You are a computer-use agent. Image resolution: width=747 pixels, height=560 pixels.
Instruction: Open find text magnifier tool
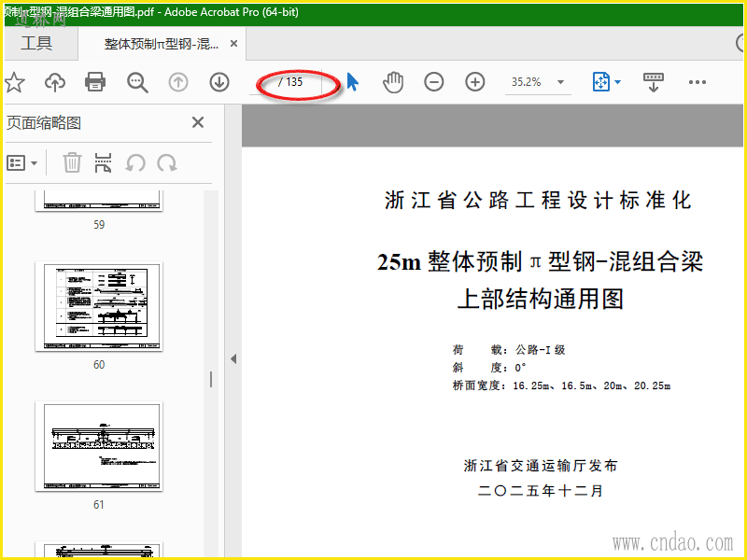(137, 82)
